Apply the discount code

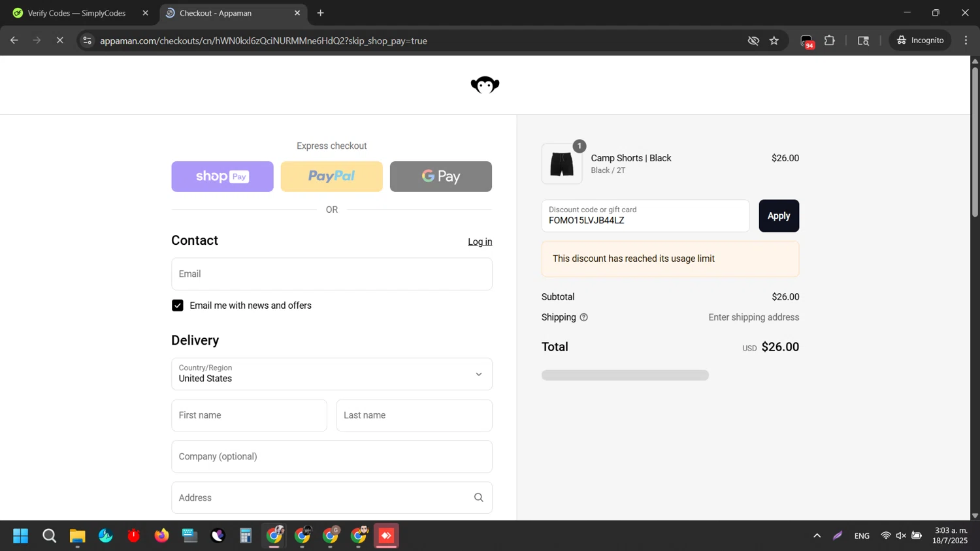pyautogui.click(x=779, y=216)
